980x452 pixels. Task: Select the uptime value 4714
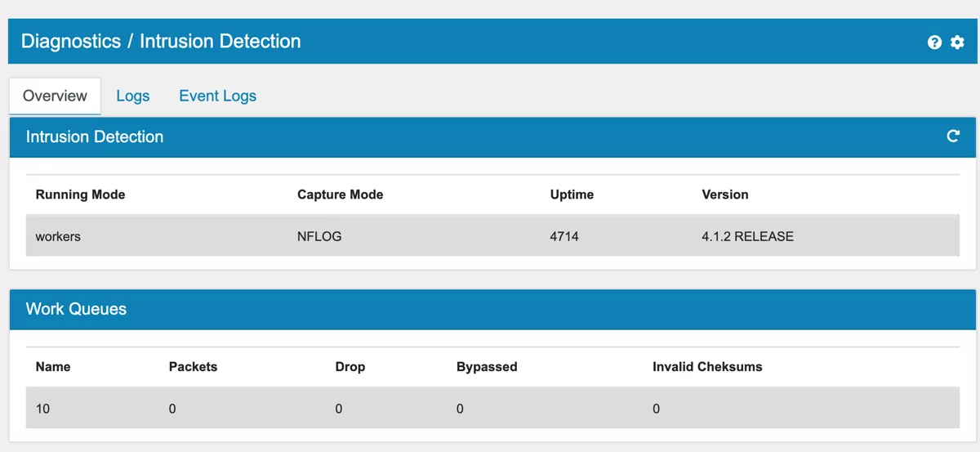tap(564, 236)
